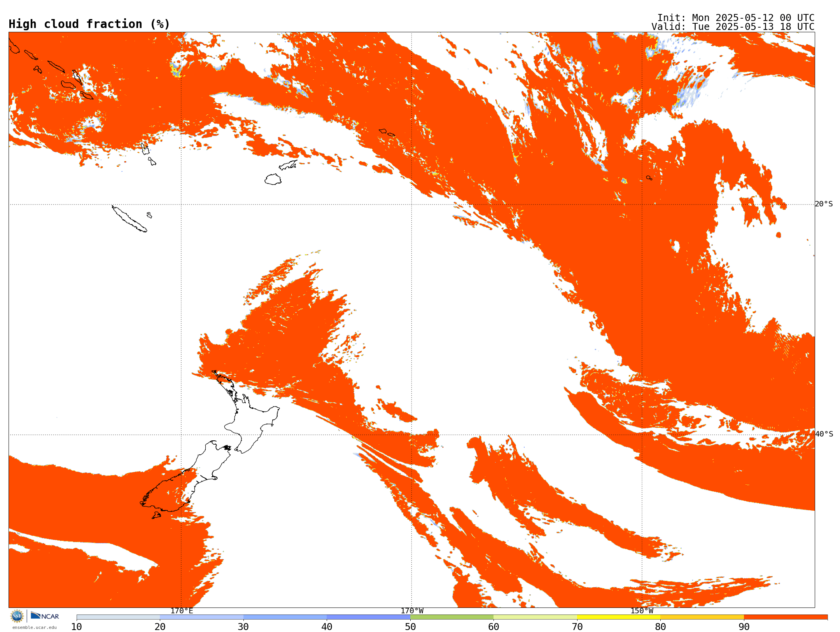Viewport: 840px width, 632px height.
Task: Click the 170°W longitude label
Action: tap(412, 611)
